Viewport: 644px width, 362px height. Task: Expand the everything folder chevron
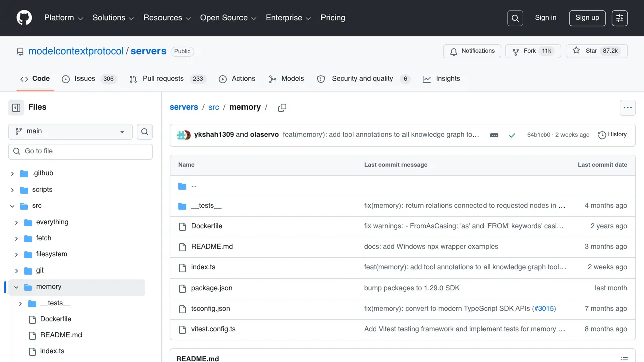coord(16,223)
